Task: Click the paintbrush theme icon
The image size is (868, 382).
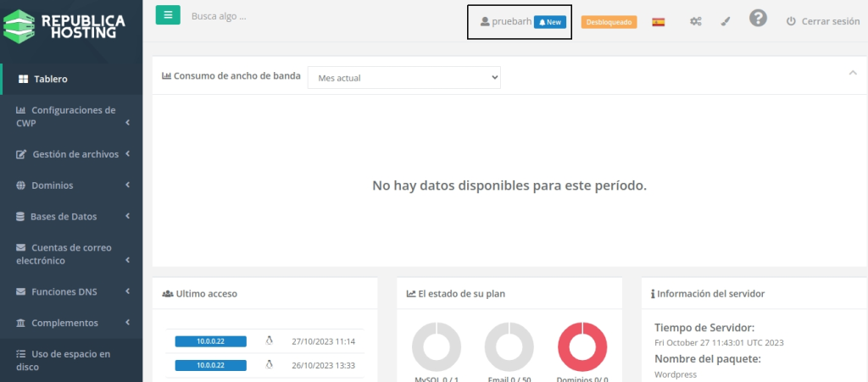Action: coord(726,22)
